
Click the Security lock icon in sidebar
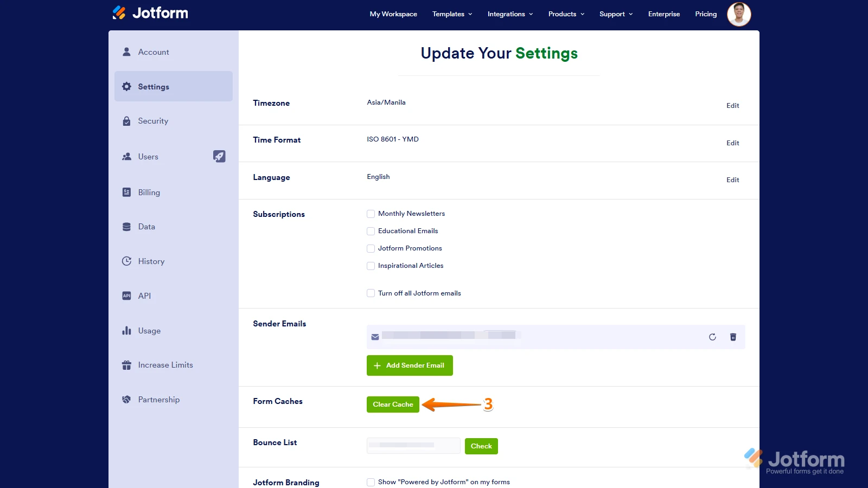tap(126, 121)
